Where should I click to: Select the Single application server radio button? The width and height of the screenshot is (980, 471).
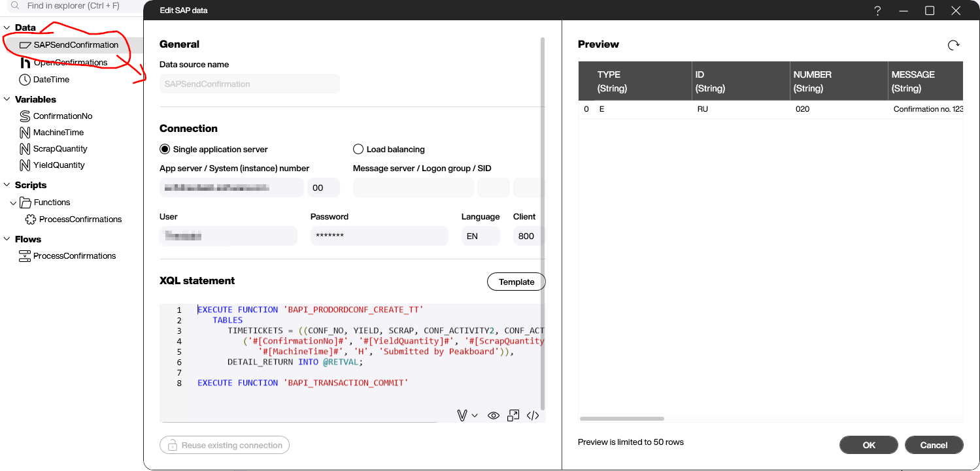pos(165,148)
